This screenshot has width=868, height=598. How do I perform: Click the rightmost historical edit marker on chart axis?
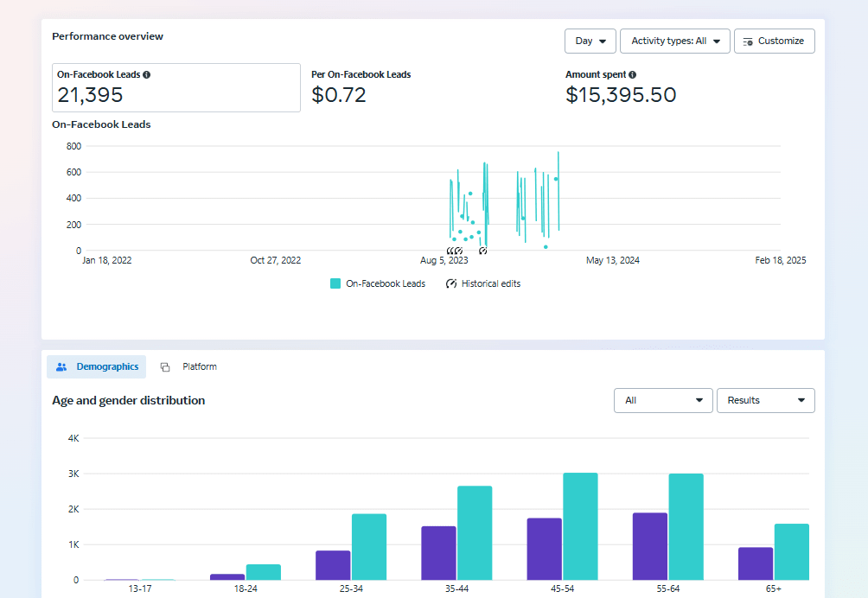(482, 251)
